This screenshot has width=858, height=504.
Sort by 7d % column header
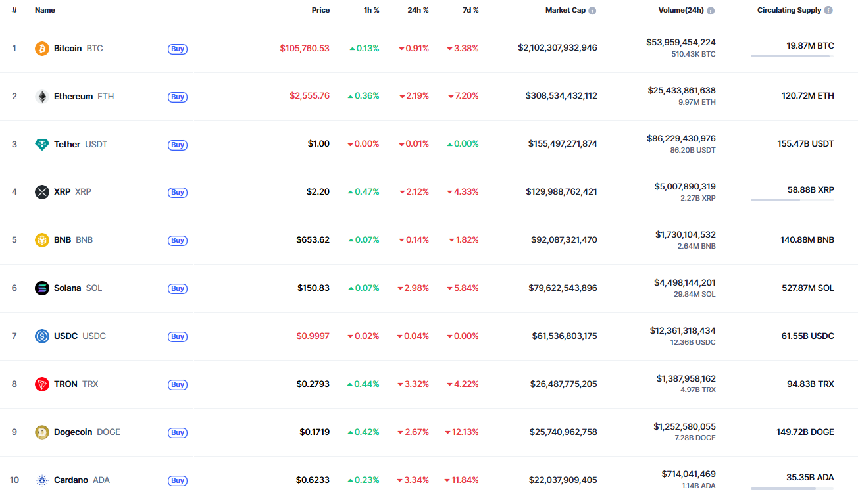470,11
